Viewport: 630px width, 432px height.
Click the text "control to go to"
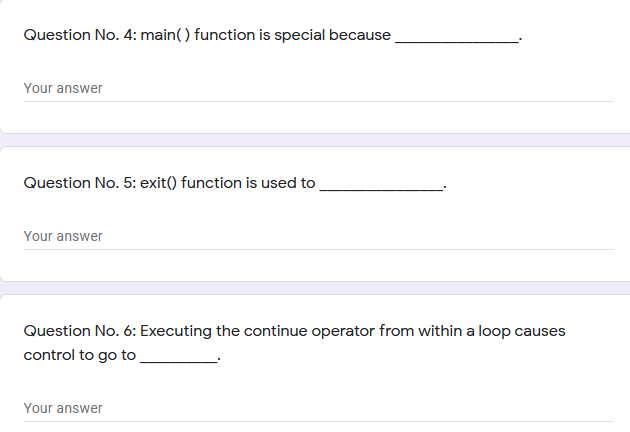click(79, 355)
